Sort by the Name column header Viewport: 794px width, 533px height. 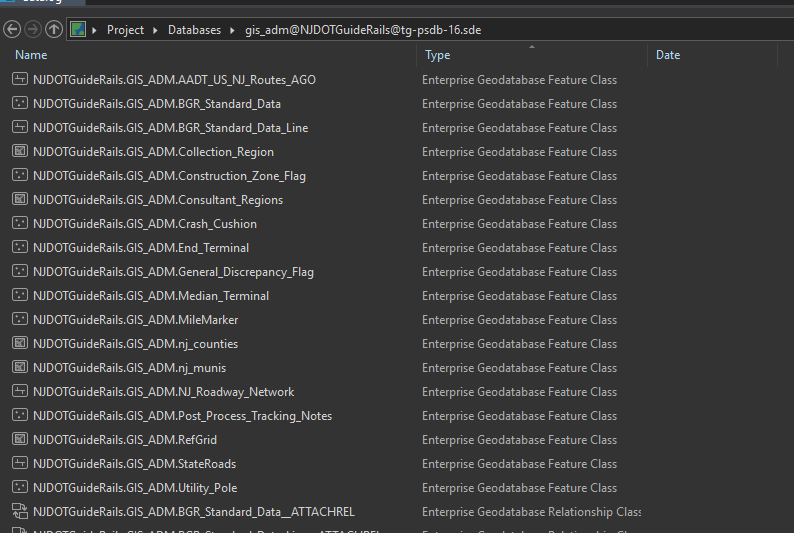click(31, 55)
